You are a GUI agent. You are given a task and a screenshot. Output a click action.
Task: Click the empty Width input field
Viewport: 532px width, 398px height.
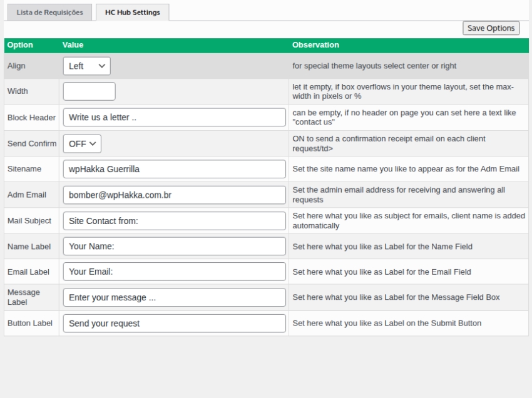click(89, 91)
